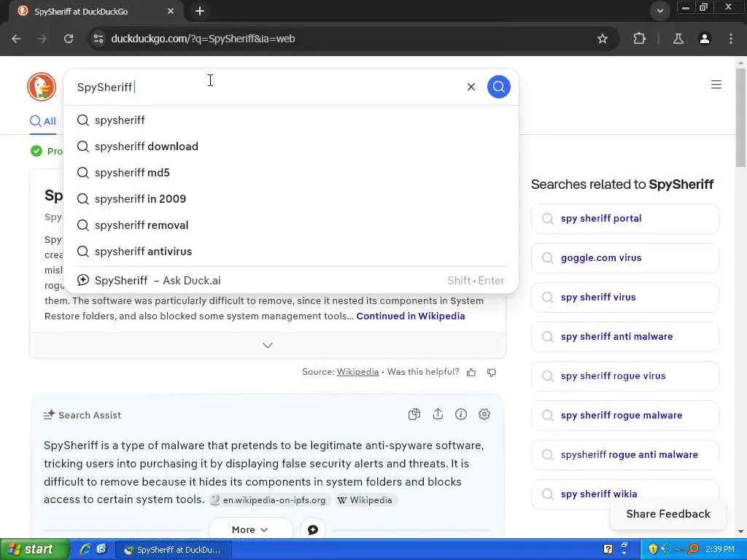
Task: Choose suggestion "spysheriff md5"
Action: click(x=291, y=172)
